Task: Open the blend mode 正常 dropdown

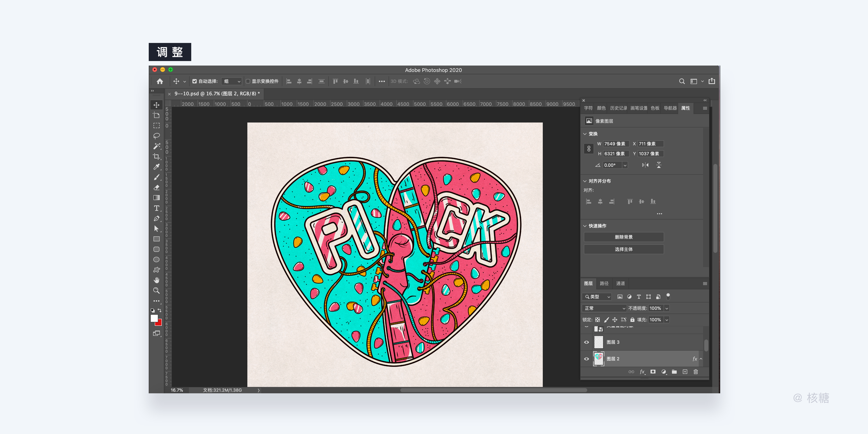Action: (x=604, y=308)
